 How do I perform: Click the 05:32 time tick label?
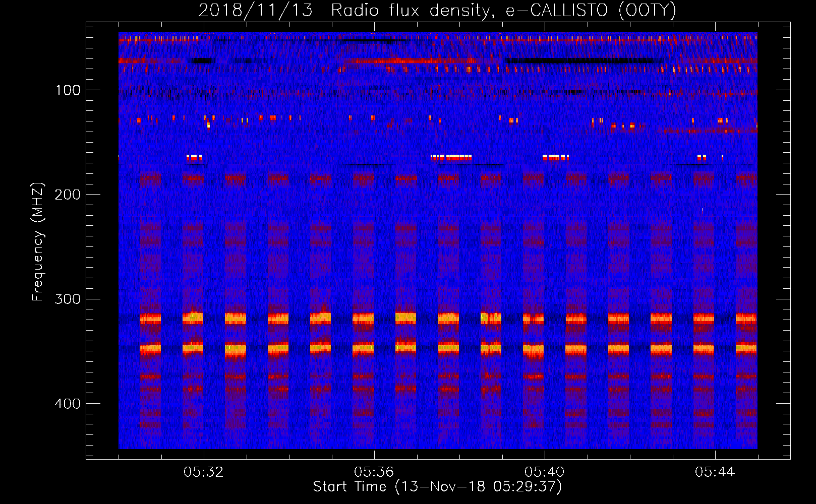pos(204,472)
